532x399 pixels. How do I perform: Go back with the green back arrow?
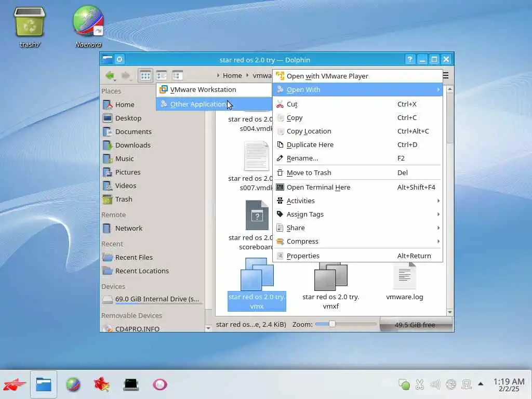coord(110,75)
